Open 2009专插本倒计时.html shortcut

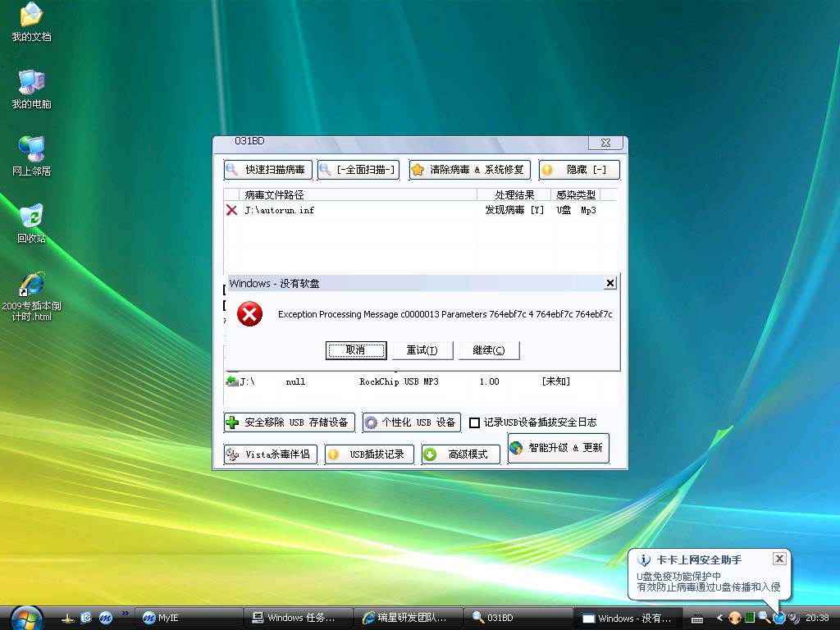coord(31,296)
